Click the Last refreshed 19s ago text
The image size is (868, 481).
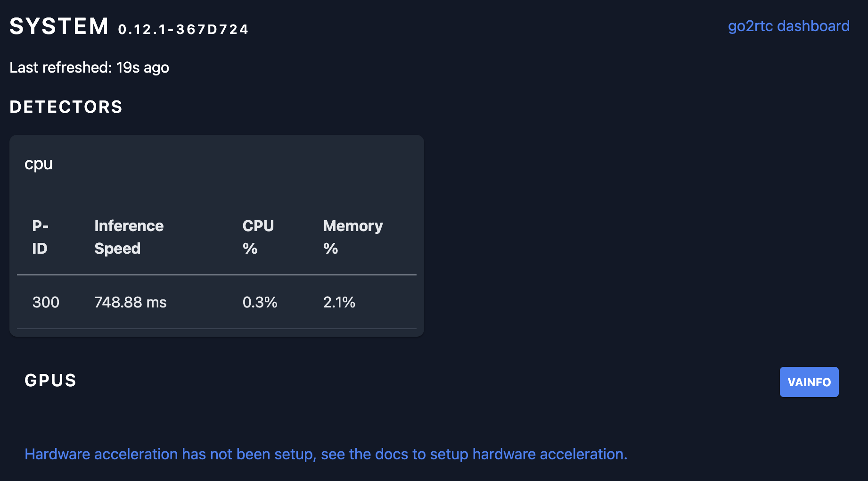89,67
